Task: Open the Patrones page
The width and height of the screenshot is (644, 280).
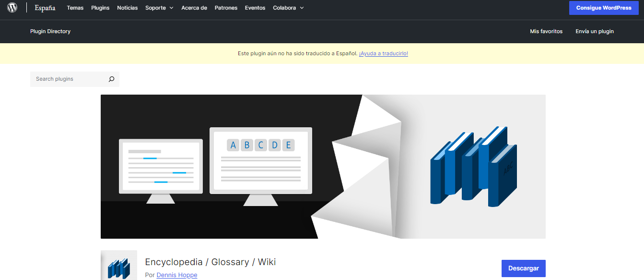Action: point(225,8)
